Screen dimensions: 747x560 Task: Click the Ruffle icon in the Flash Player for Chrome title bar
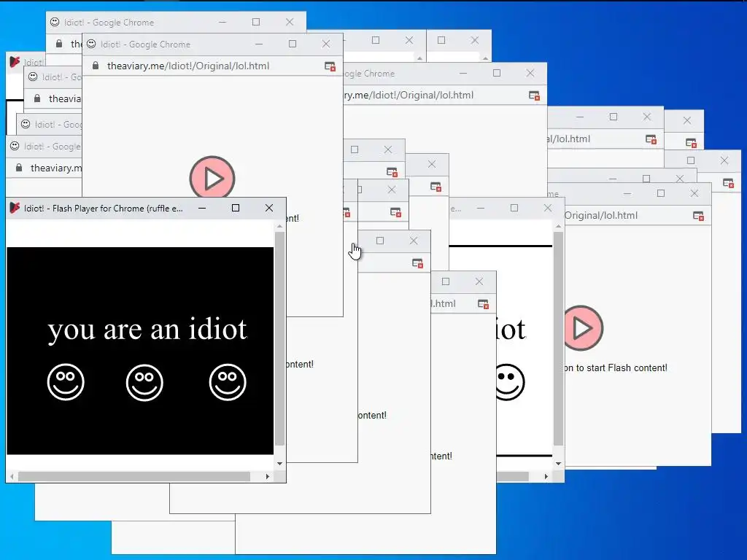[x=15, y=208]
